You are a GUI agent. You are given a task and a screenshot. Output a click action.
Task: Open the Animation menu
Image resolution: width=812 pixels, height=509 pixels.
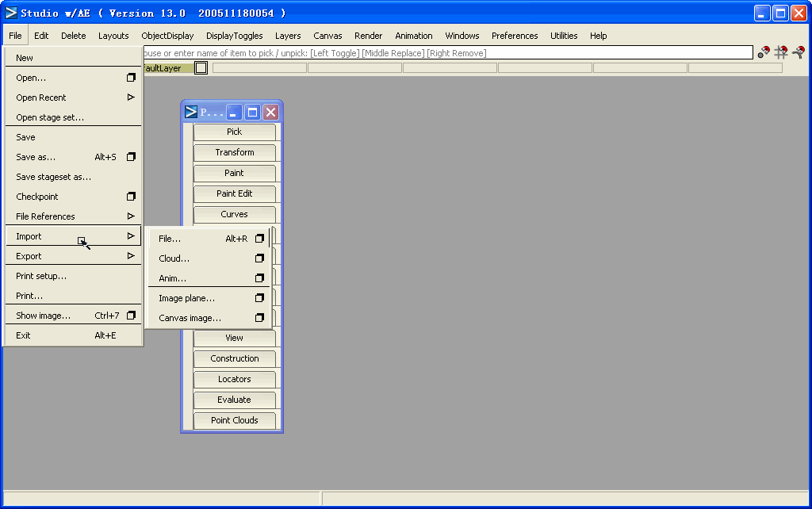[x=414, y=36]
